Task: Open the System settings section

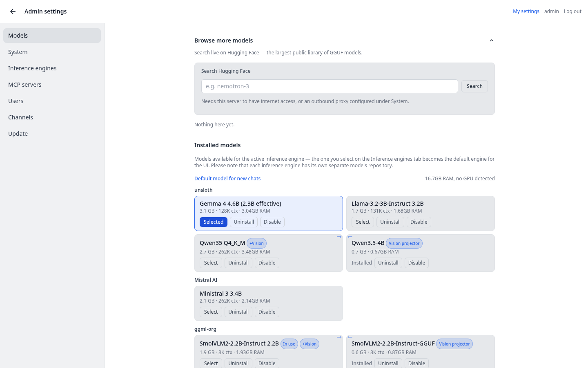Action: click(52, 52)
